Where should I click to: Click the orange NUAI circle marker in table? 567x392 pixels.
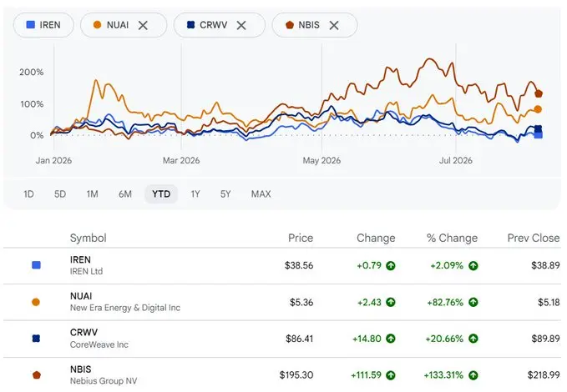[36, 302]
